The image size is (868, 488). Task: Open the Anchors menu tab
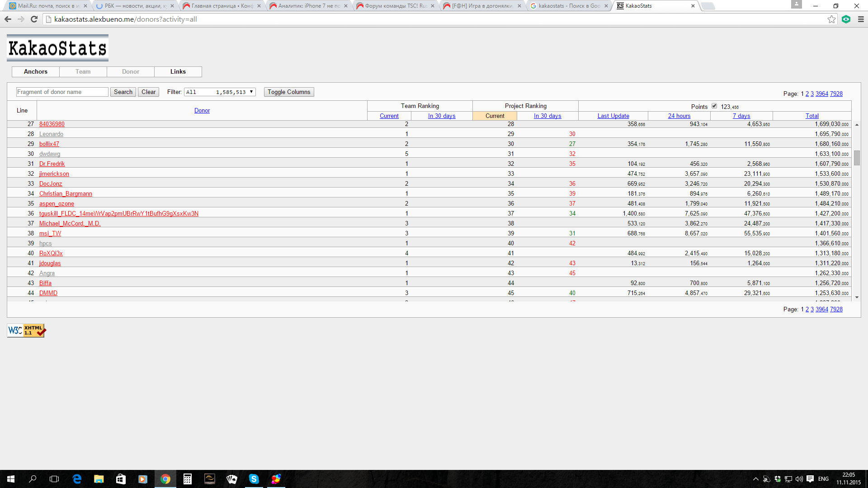coord(35,71)
